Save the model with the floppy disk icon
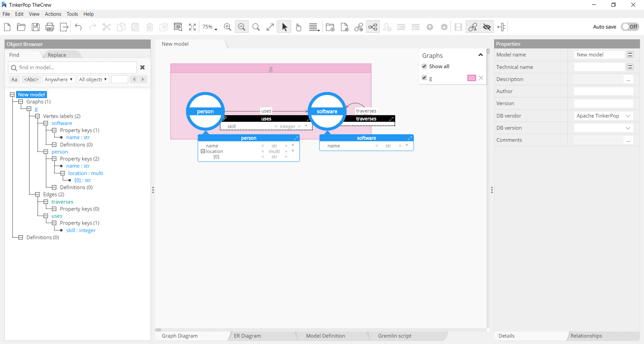644x344 pixels. [x=35, y=27]
